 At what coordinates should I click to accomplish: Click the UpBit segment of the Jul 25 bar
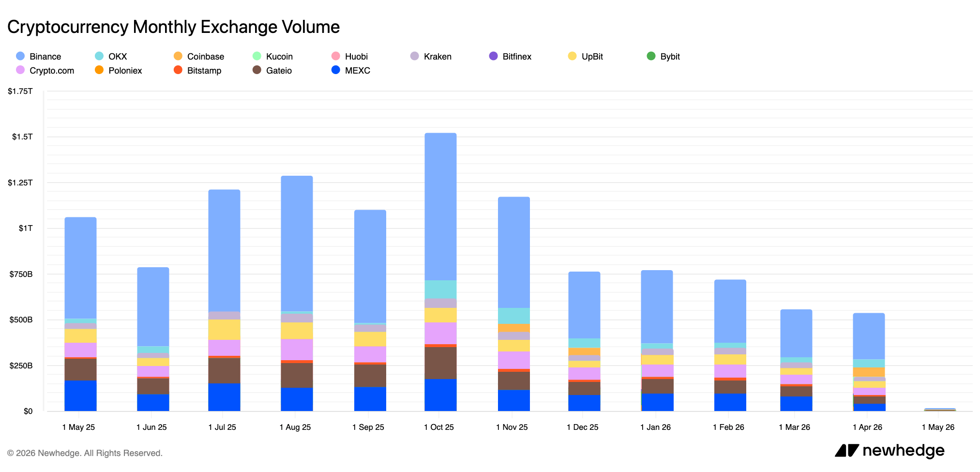pyautogui.click(x=224, y=330)
